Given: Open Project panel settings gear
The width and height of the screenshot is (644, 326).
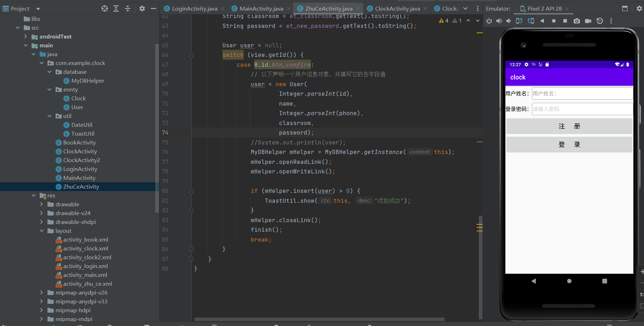Looking at the screenshot, I should pyautogui.click(x=142, y=8).
